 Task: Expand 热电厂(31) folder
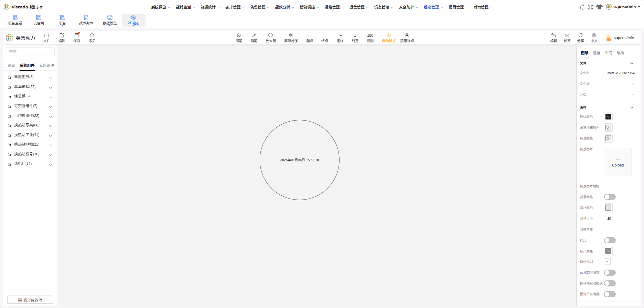[30, 164]
